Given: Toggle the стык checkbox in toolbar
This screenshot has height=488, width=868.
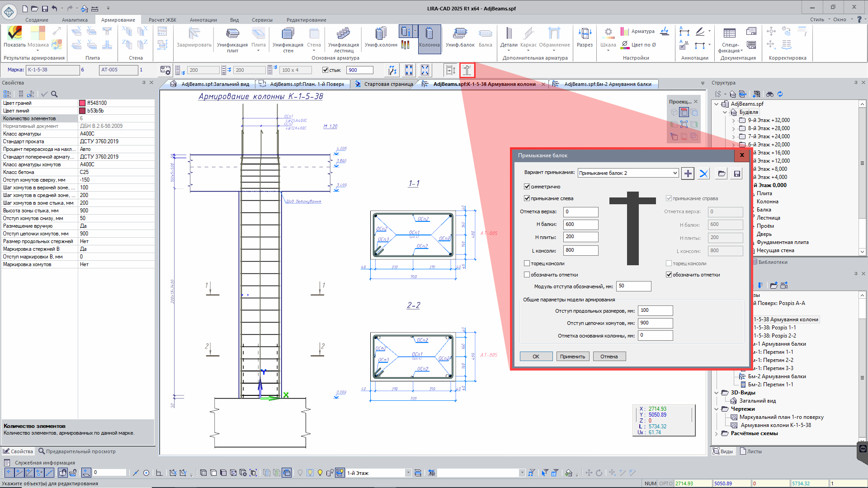Looking at the screenshot, I should (325, 70).
